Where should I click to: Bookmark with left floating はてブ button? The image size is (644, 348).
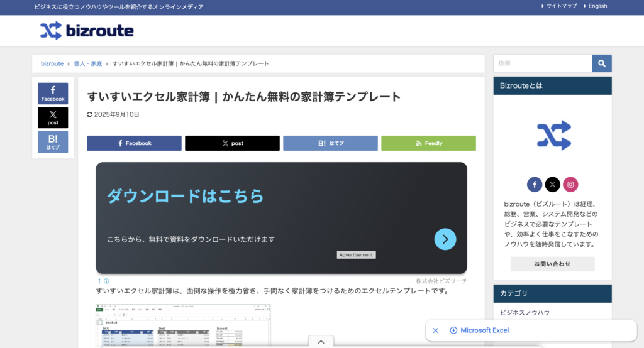pyautogui.click(x=53, y=142)
